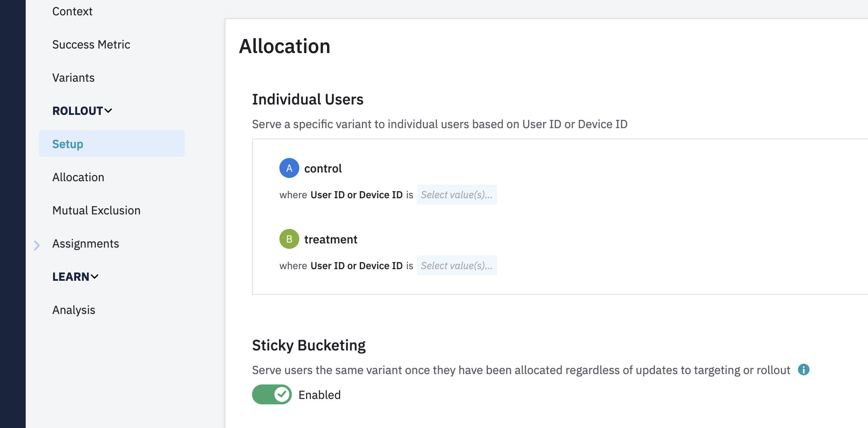Disable the Sticky Bucketing toggle
Image resolution: width=868 pixels, height=428 pixels.
(x=272, y=394)
